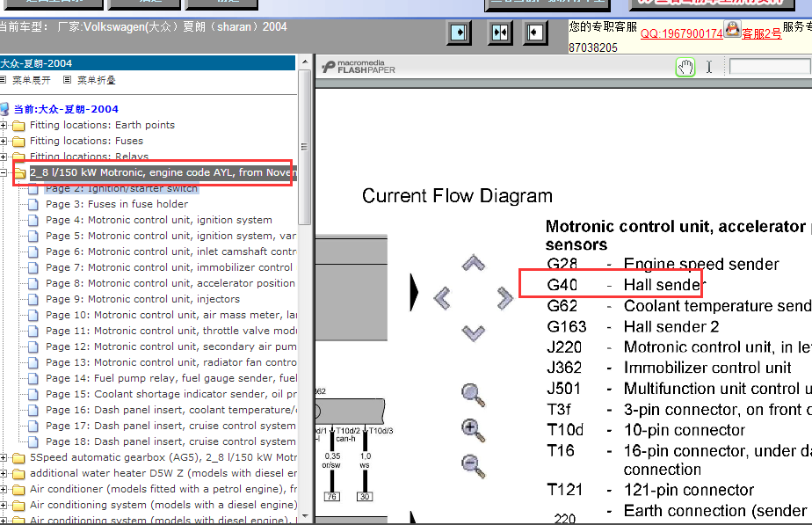The height and width of the screenshot is (525, 812).
Task: Open Page 10: air mass meter page
Action: pos(171,315)
